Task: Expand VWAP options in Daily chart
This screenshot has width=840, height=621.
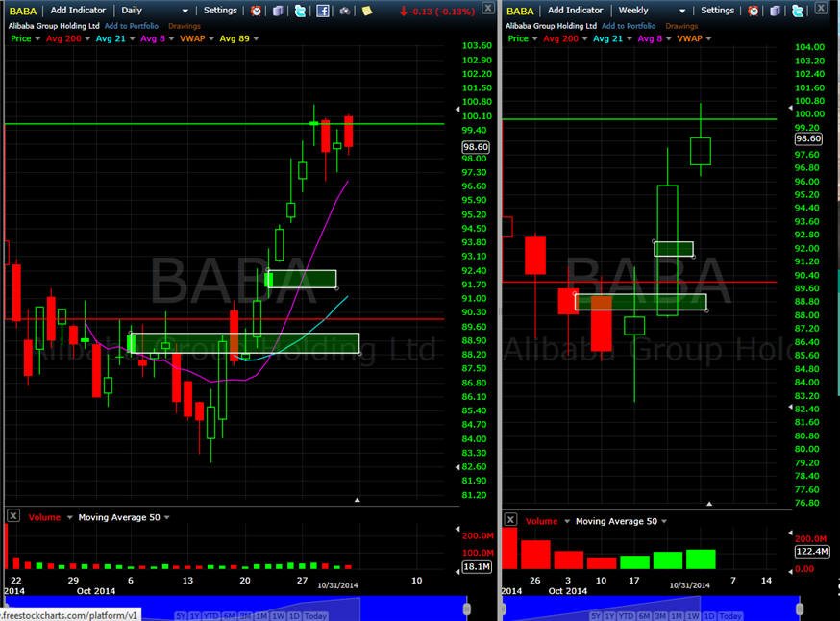Action: click(x=211, y=38)
